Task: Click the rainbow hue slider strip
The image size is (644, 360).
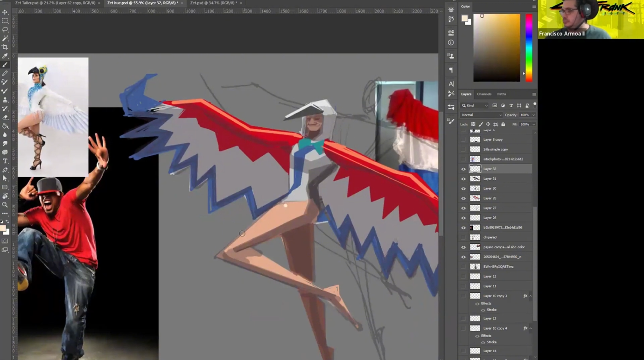Action: (x=529, y=48)
